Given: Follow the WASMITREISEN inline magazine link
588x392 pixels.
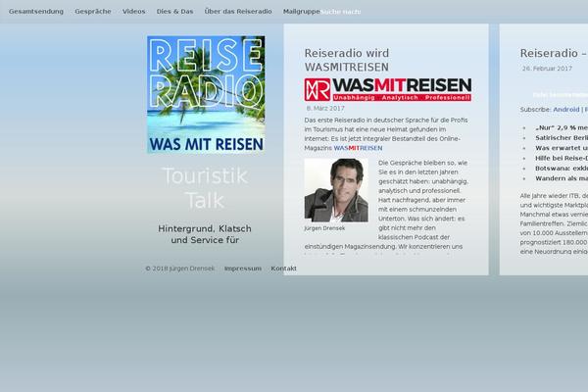Looking at the screenshot, I should (x=358, y=148).
